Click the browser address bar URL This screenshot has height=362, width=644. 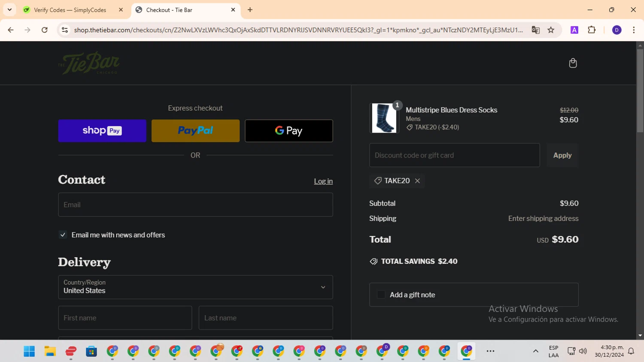point(298,30)
